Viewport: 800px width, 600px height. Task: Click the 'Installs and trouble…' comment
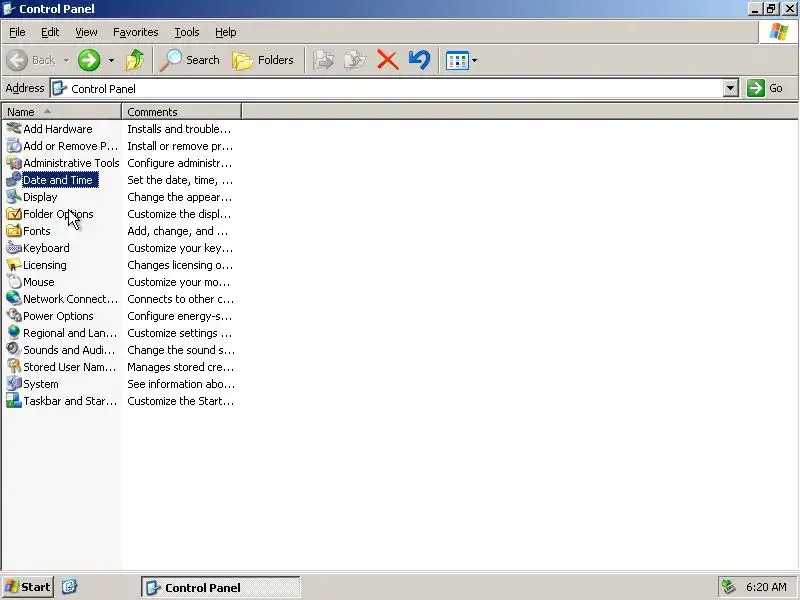click(x=179, y=129)
